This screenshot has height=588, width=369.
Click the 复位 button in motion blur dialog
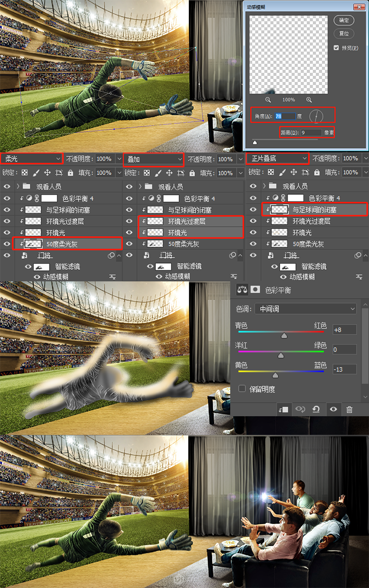point(344,34)
